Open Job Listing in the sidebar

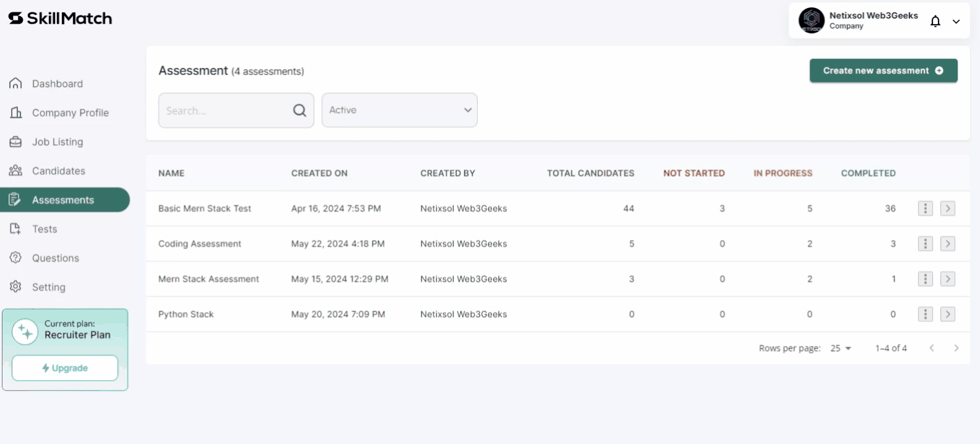[x=57, y=142]
